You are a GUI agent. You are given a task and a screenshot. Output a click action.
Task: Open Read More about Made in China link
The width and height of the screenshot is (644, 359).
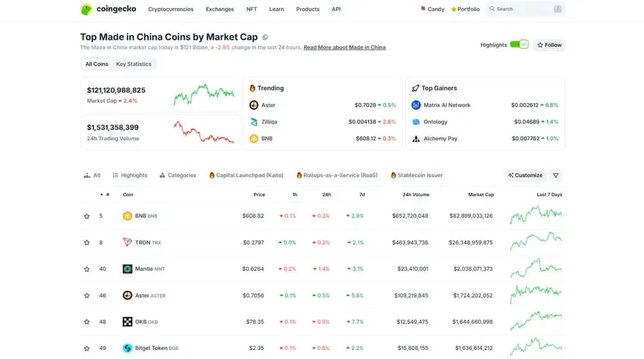tap(345, 47)
